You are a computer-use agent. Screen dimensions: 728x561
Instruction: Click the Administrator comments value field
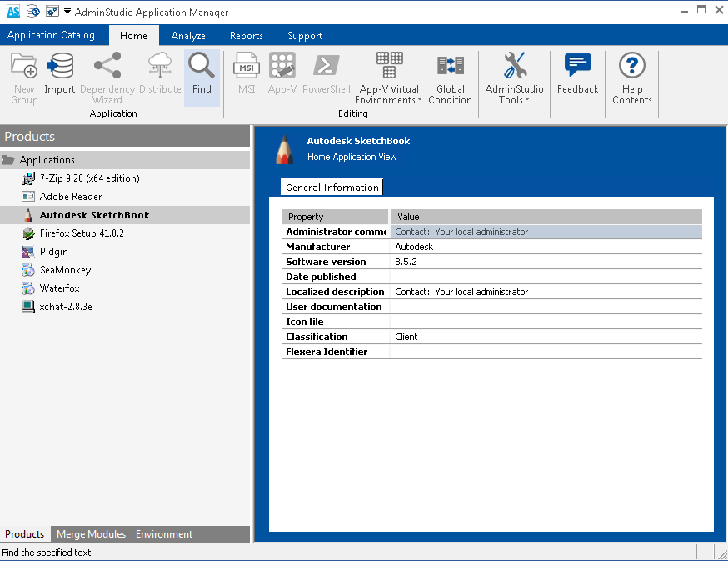547,232
